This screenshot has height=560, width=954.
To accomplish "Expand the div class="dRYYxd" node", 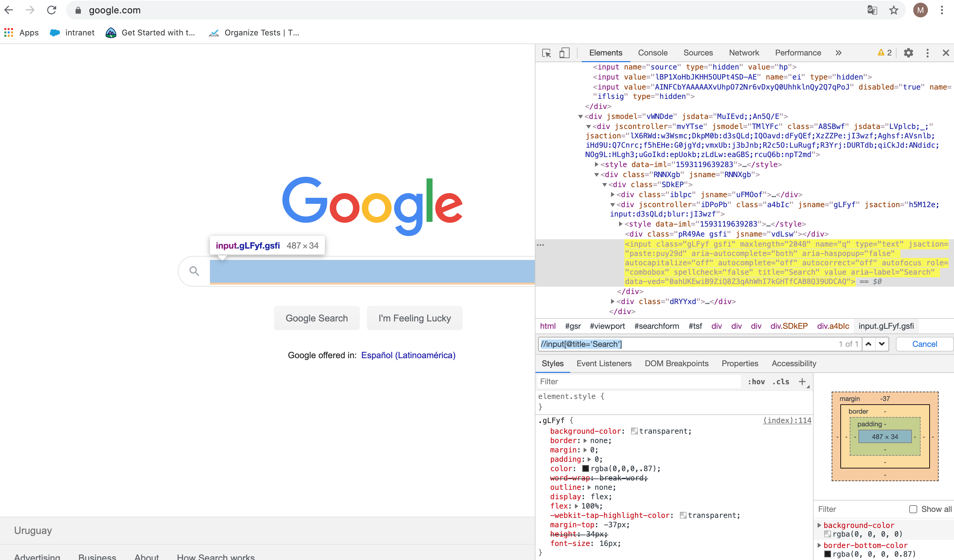I will tap(612, 302).
